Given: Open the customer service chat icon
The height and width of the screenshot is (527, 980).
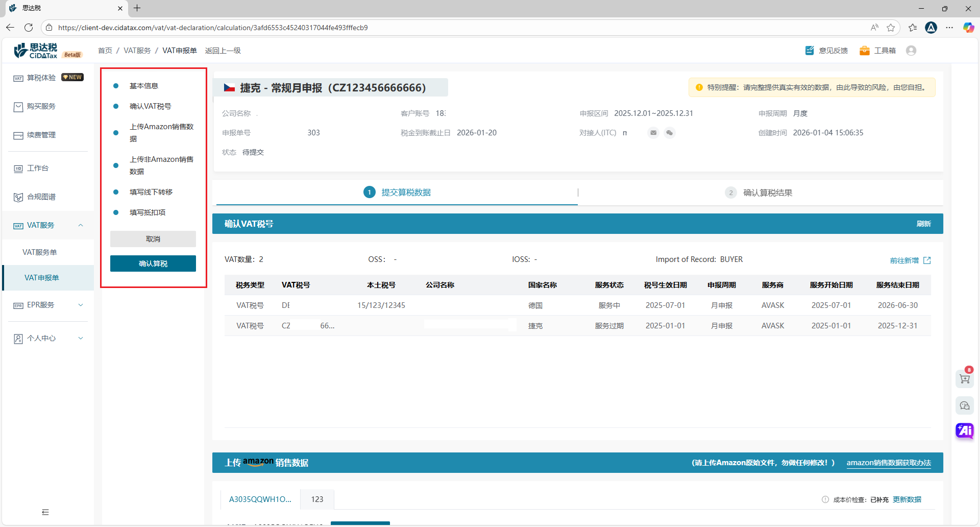Looking at the screenshot, I should point(964,405).
